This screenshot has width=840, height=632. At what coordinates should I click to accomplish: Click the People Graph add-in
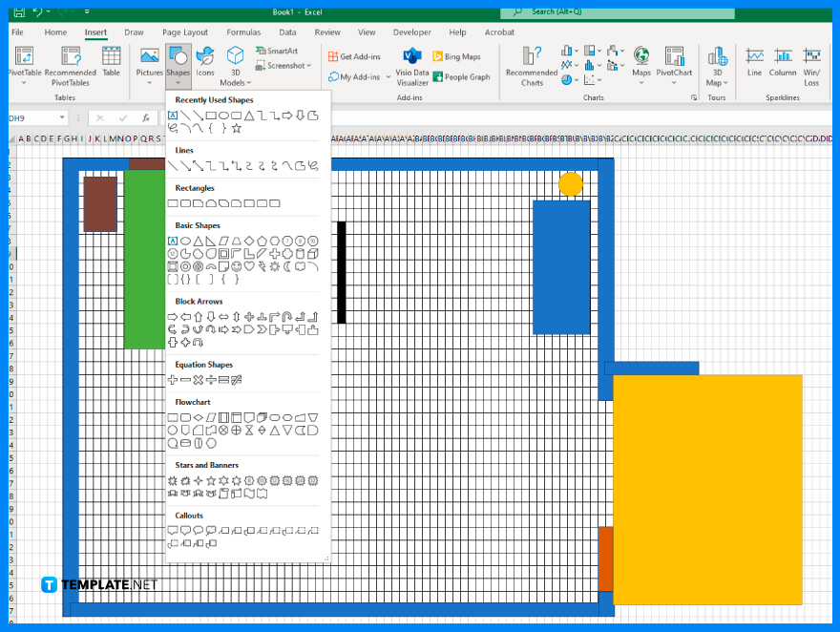tap(462, 77)
